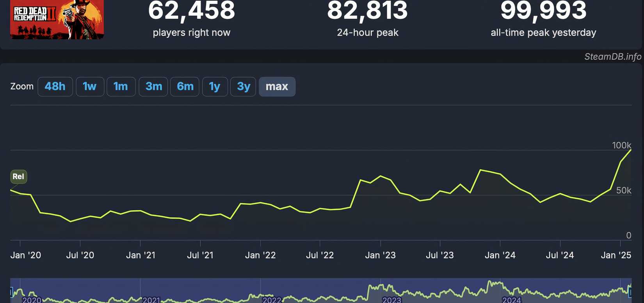The image size is (644, 303).
Task: Click the 'players right now' label
Action: pyautogui.click(x=192, y=33)
